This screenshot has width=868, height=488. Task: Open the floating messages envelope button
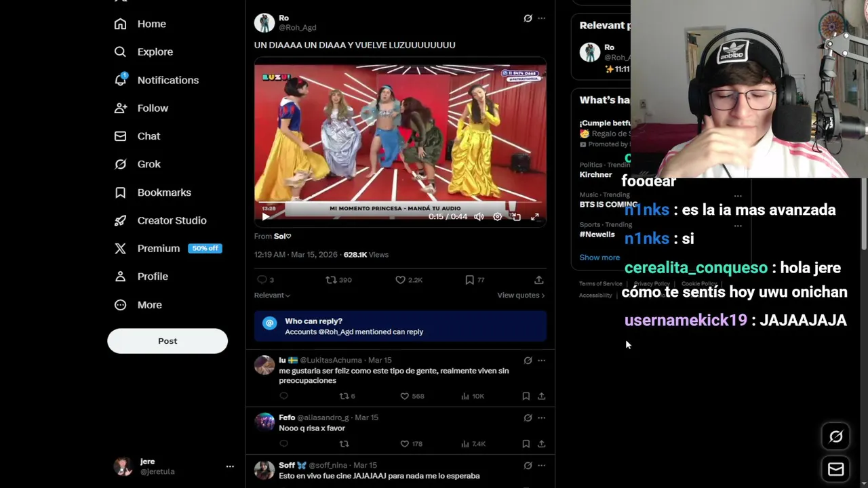tap(836, 469)
